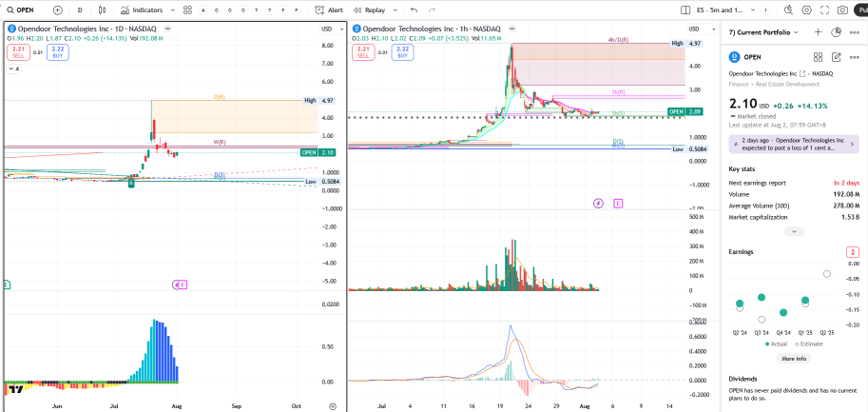Click the lightning news marker on 1D chart
The image size is (868, 412).
[x=176, y=284]
